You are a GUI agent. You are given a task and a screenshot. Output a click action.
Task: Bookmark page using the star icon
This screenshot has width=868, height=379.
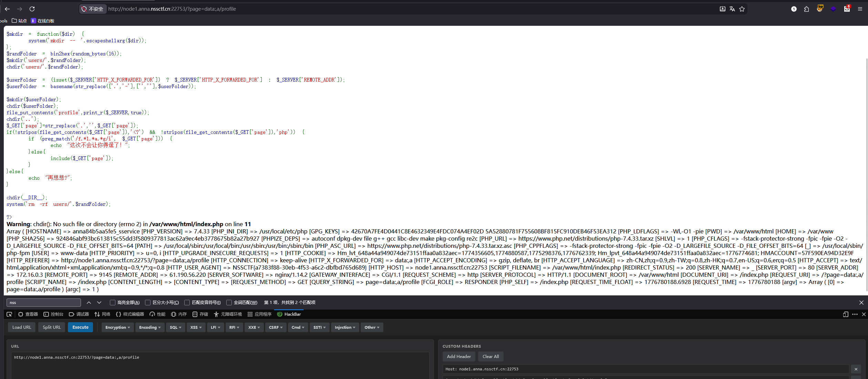point(742,9)
